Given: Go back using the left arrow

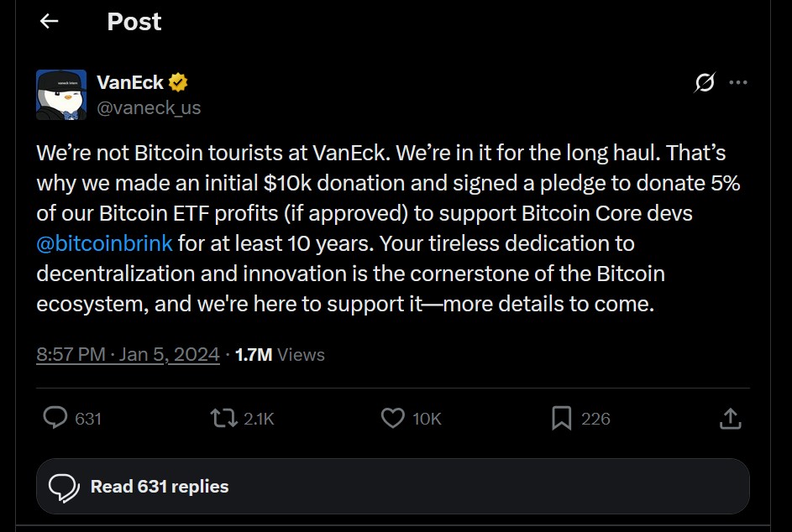Looking at the screenshot, I should (x=50, y=22).
